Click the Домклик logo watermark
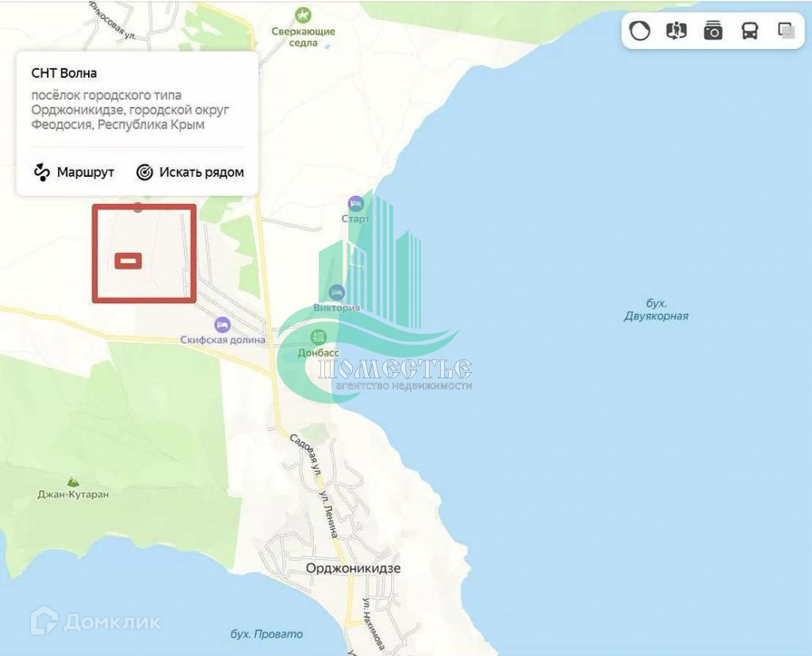This screenshot has width=812, height=656. (x=95, y=620)
